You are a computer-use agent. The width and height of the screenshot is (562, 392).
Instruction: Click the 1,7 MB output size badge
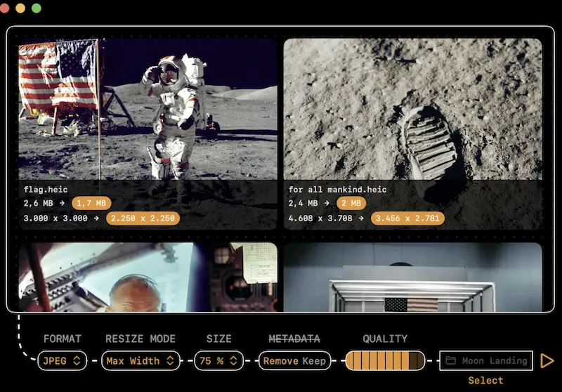coord(91,203)
